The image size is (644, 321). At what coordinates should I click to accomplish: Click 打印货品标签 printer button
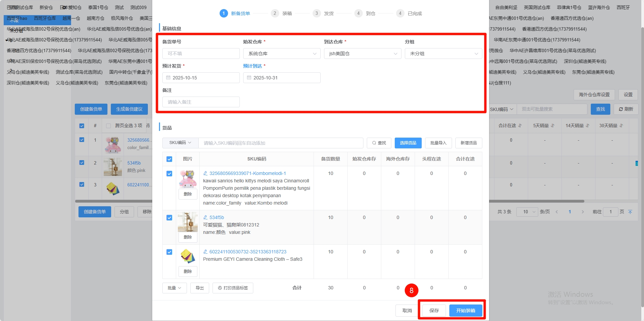pos(233,288)
